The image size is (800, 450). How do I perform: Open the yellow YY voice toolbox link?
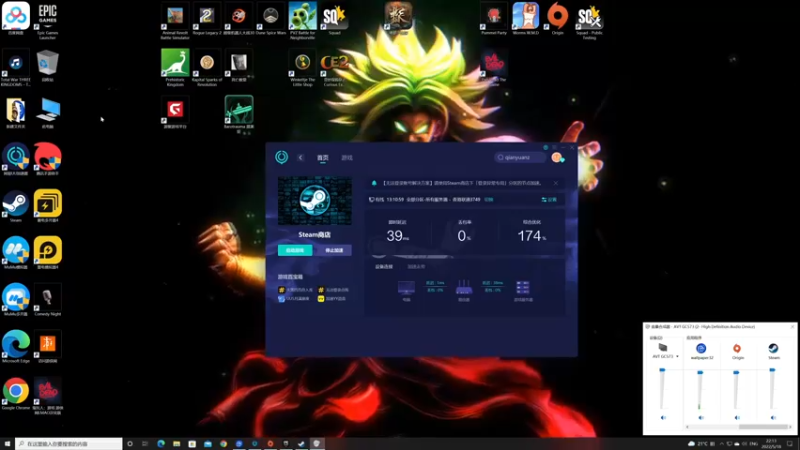coord(332,298)
